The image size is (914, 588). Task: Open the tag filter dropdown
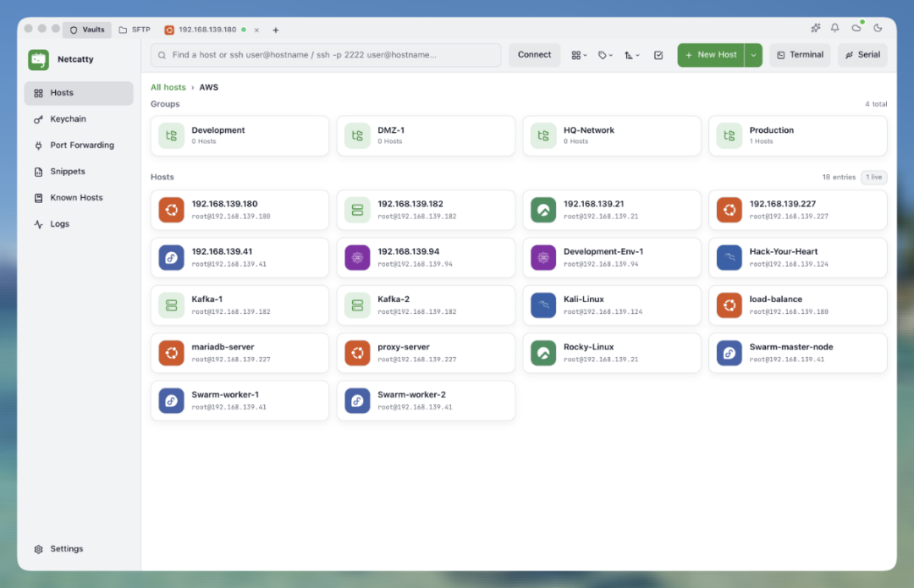pyautogui.click(x=605, y=55)
